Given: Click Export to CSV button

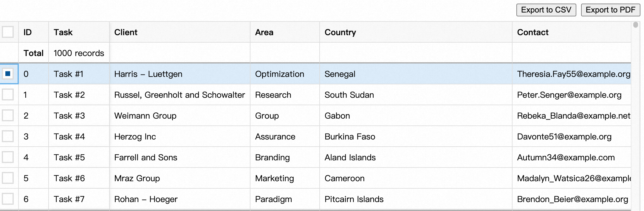Looking at the screenshot, I should click(x=546, y=10).
